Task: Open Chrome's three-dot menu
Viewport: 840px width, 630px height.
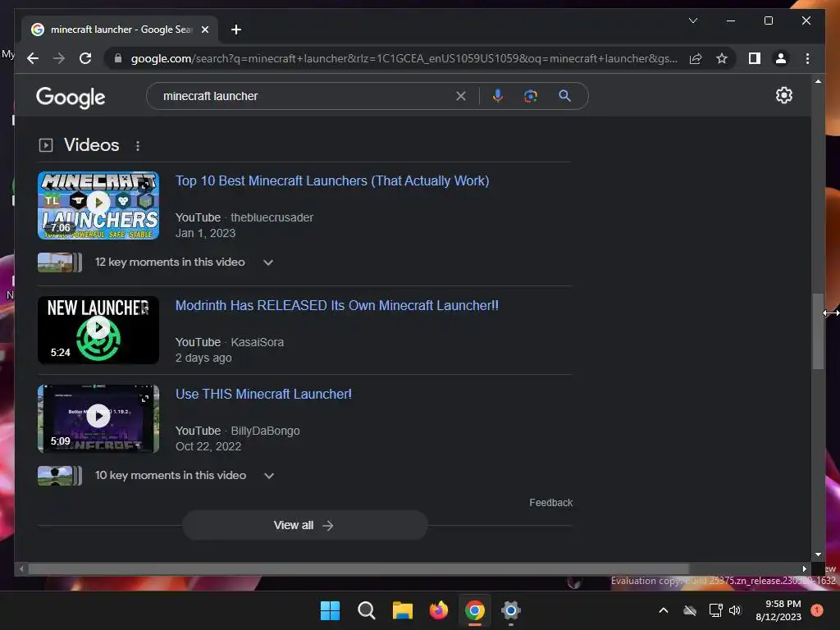Action: 807,58
